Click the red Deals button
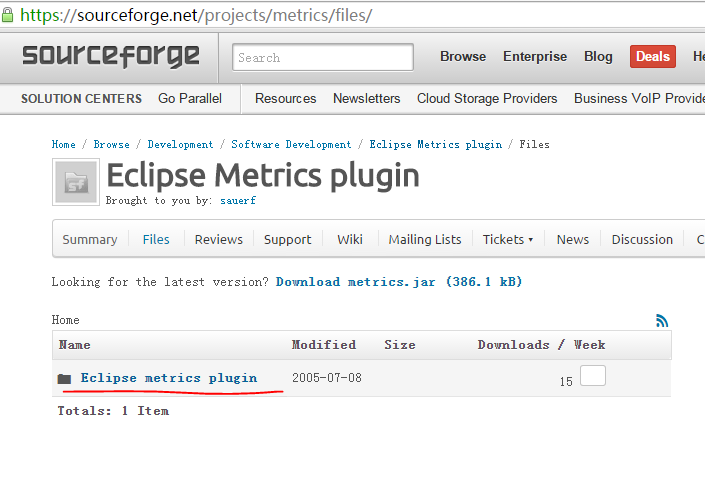 (x=652, y=57)
